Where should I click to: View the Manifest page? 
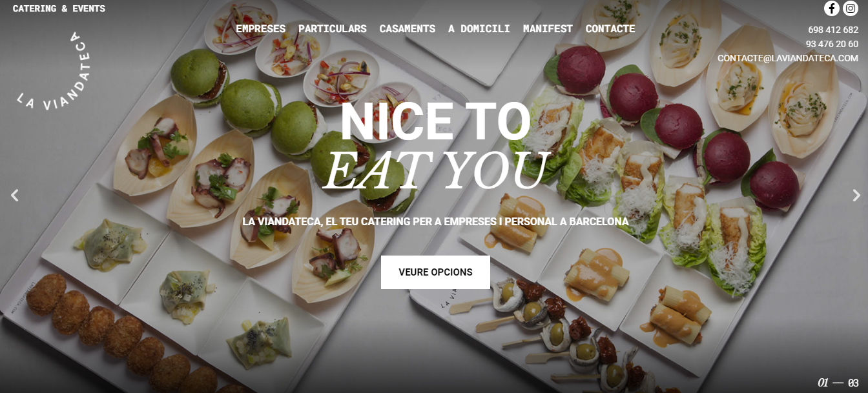click(x=548, y=29)
